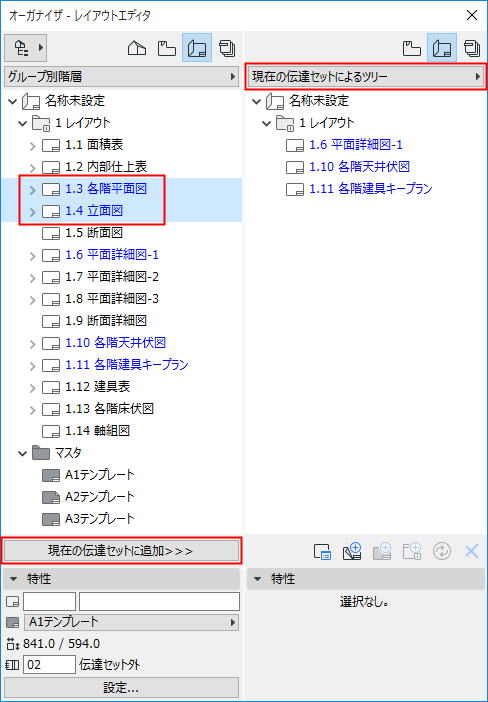Click 現在の伝達セットに追加>>> button
Viewport: 488px width, 702px height.
[x=121, y=551]
